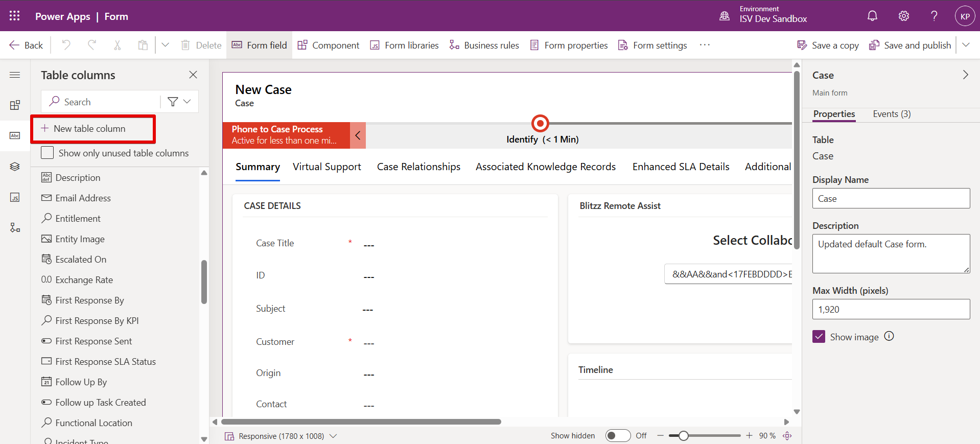Switch to the Summary tab

[258, 167]
